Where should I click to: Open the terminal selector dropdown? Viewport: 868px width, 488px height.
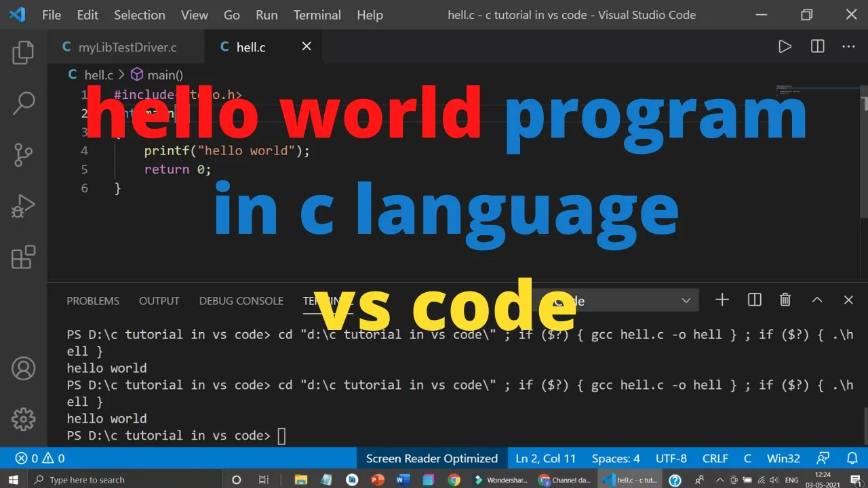tap(616, 300)
